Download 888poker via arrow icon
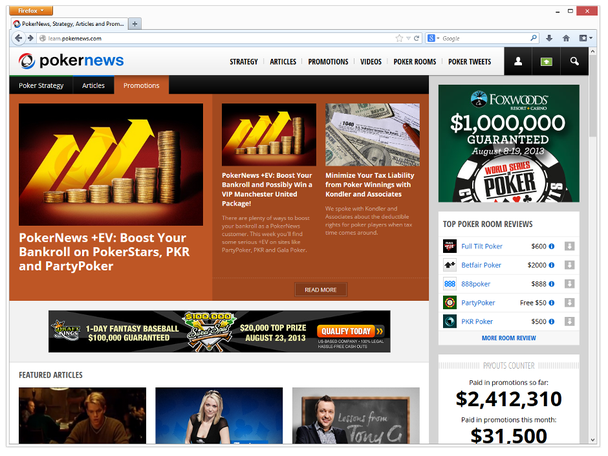This screenshot has width=608, height=456. [x=569, y=284]
